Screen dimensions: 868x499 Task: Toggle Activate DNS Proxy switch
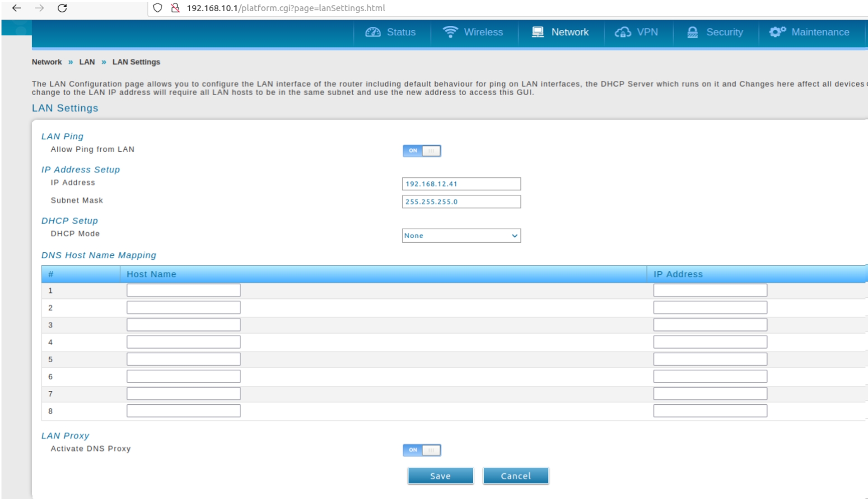421,450
